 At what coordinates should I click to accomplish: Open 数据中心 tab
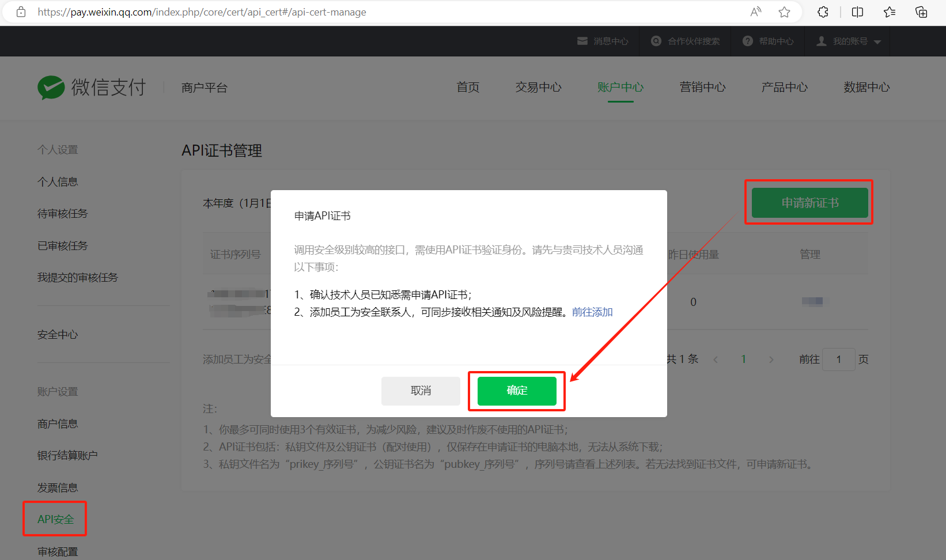866,87
